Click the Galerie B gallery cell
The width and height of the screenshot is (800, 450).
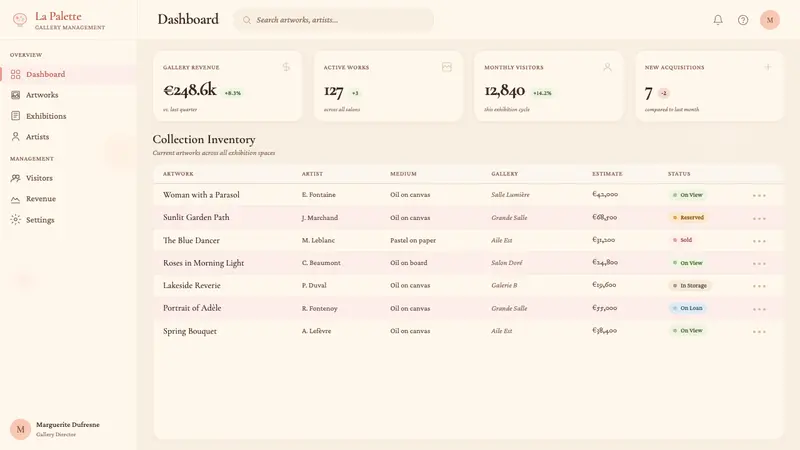[x=504, y=285]
